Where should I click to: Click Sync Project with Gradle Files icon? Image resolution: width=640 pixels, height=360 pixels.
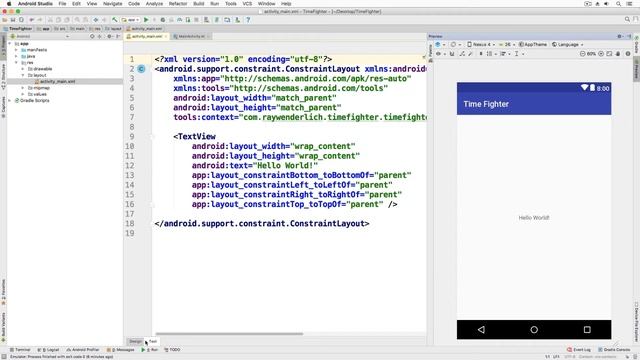click(217, 20)
